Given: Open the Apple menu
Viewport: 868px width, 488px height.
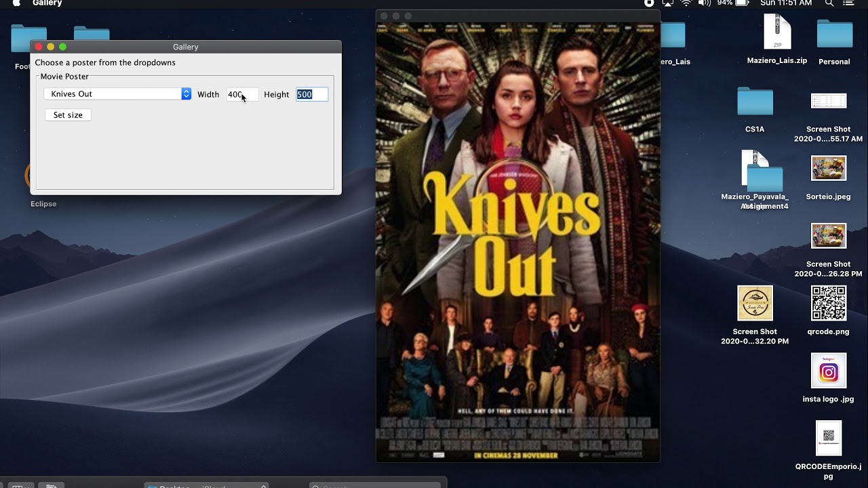Looking at the screenshot, I should pyautogui.click(x=16, y=3).
